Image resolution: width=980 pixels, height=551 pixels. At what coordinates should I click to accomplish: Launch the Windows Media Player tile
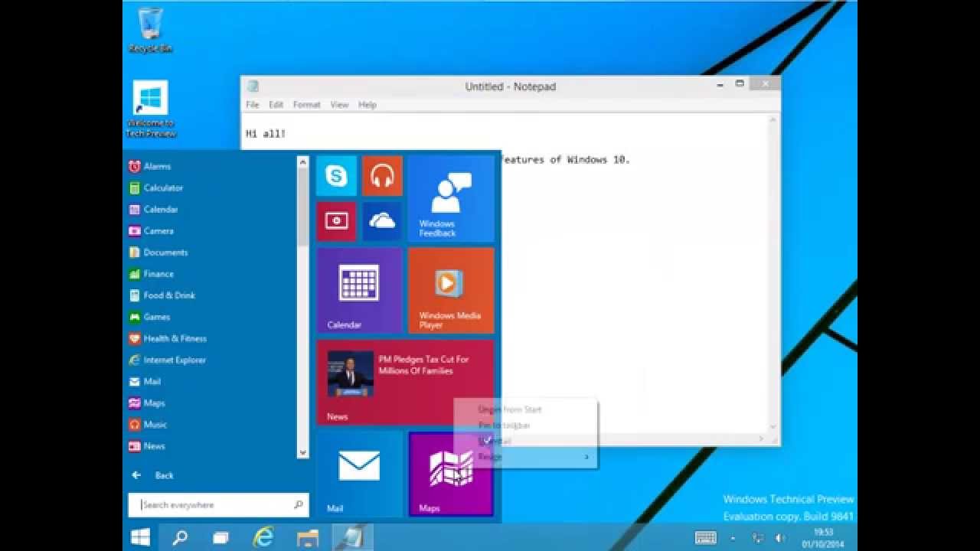(450, 290)
